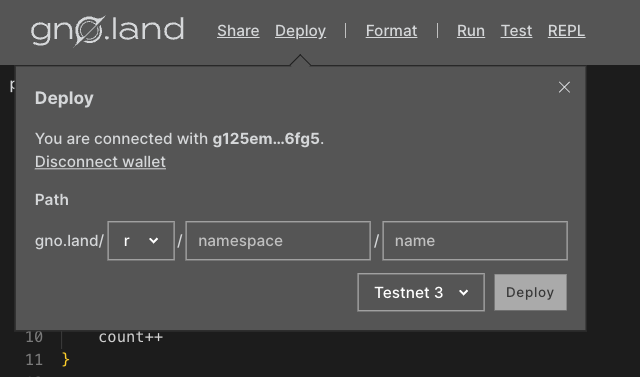Close the Deploy panel with the X
Screen dimensions: 640x377
click(564, 87)
